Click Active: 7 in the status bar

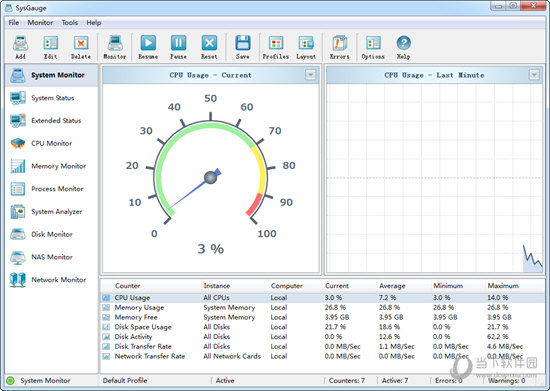(395, 380)
